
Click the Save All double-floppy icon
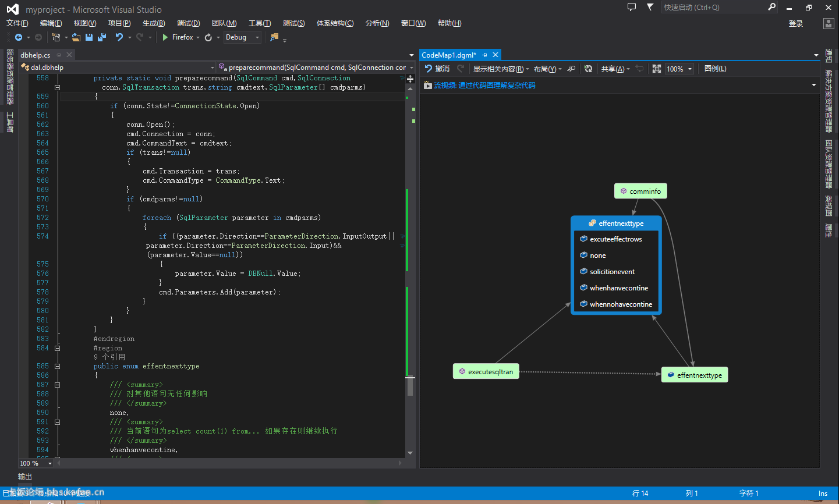(102, 37)
